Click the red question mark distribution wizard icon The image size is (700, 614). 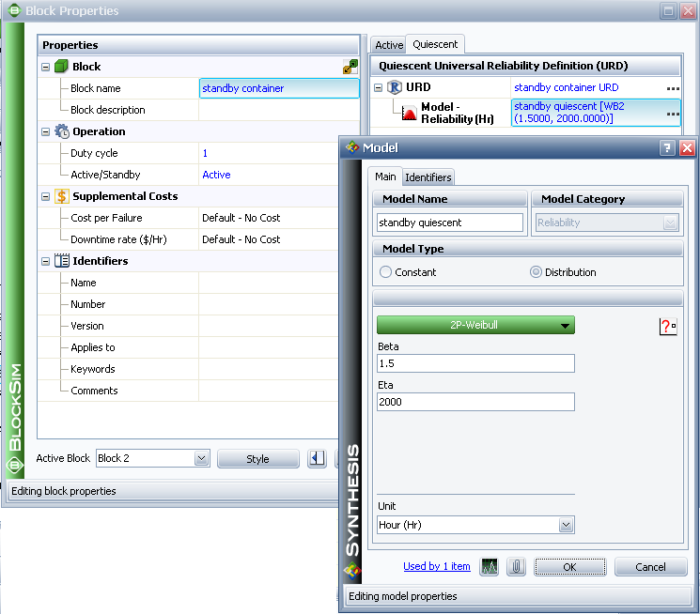coord(668,326)
